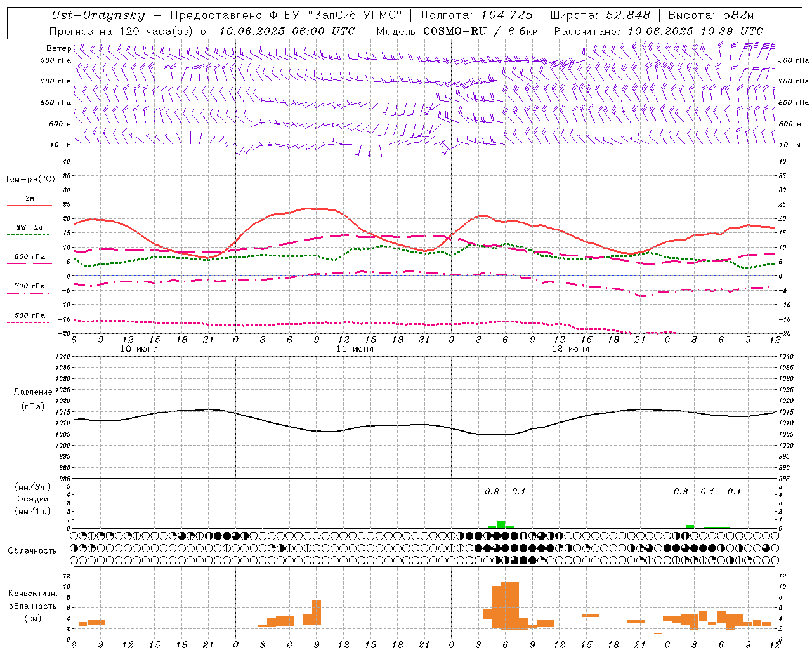
Task: Click the 0.3 precipitation amount value
Action: pos(681,492)
